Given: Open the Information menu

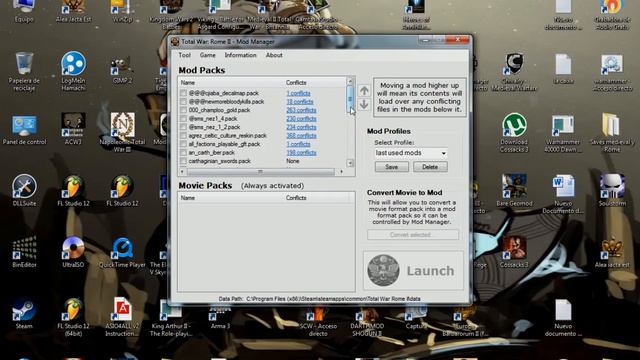Looking at the screenshot, I should (x=240, y=55).
